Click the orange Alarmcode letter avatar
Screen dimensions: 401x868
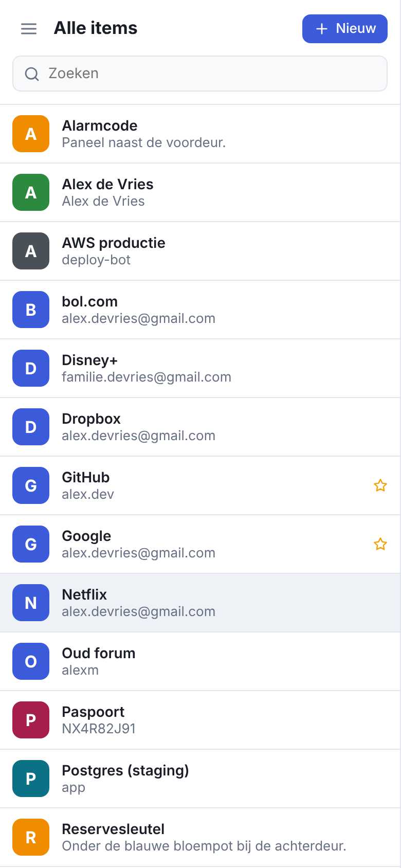pos(31,134)
